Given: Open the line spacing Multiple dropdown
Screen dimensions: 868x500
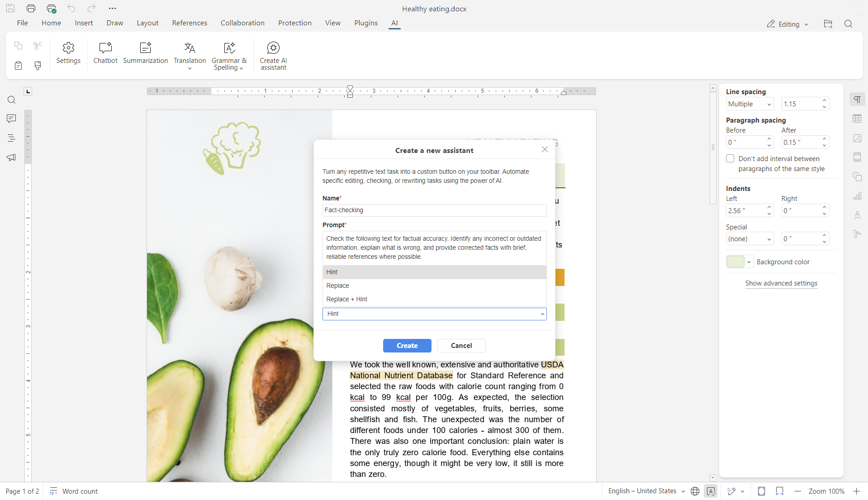Looking at the screenshot, I should click(x=749, y=104).
